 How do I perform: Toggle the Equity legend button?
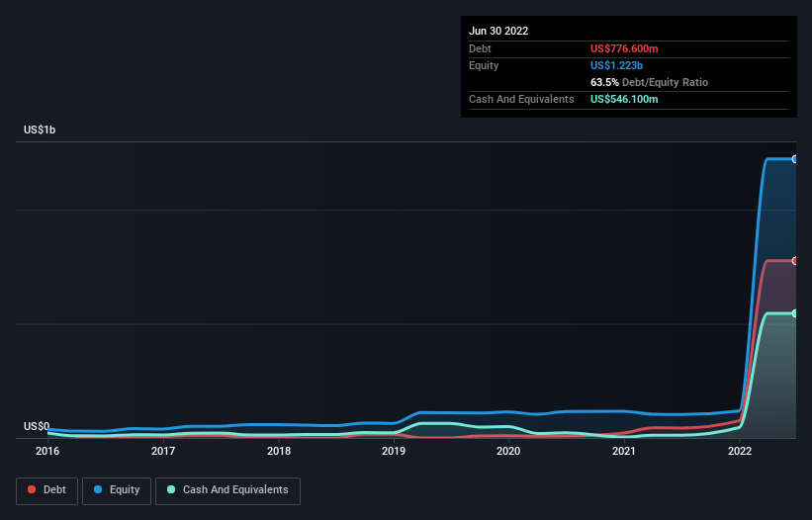click(x=117, y=490)
